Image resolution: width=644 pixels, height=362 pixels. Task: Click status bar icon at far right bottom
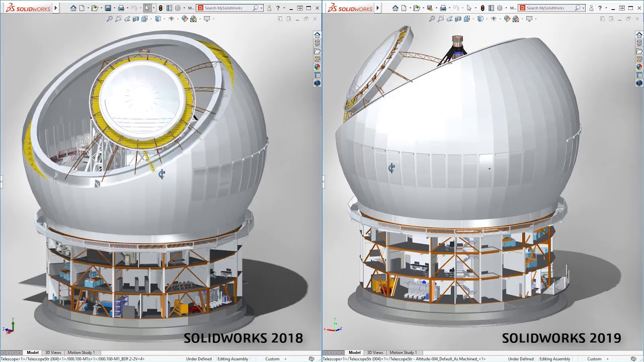[x=634, y=359]
